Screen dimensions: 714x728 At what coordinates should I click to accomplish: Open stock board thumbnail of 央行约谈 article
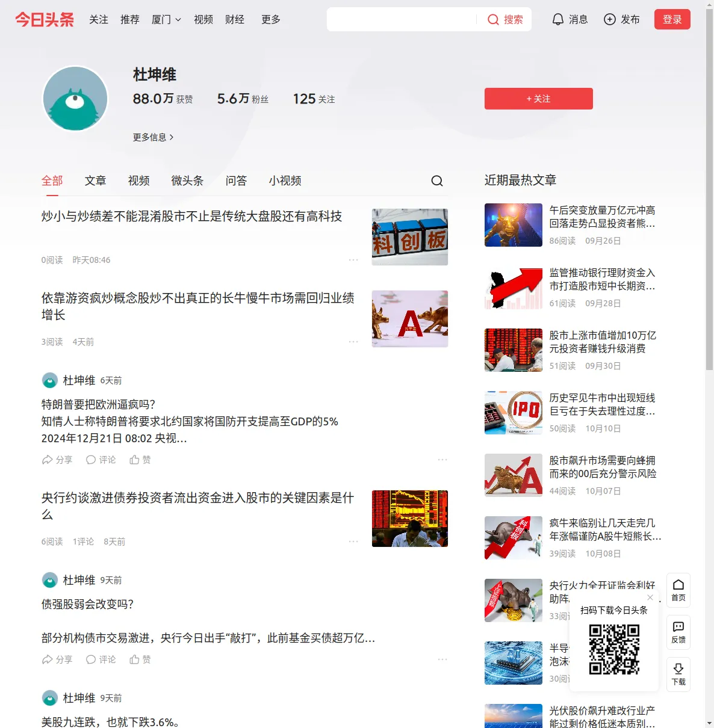pos(410,519)
